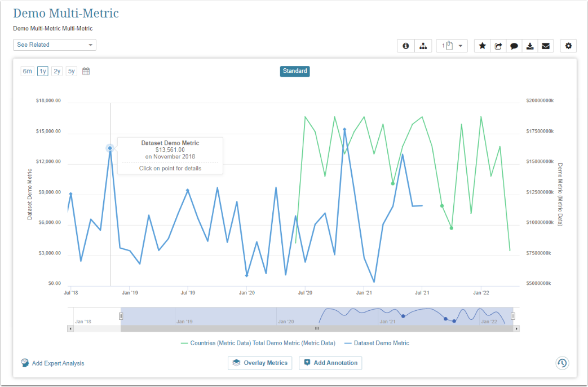This screenshot has width=588, height=387.
Task: Select the 6m time range
Action: point(28,71)
